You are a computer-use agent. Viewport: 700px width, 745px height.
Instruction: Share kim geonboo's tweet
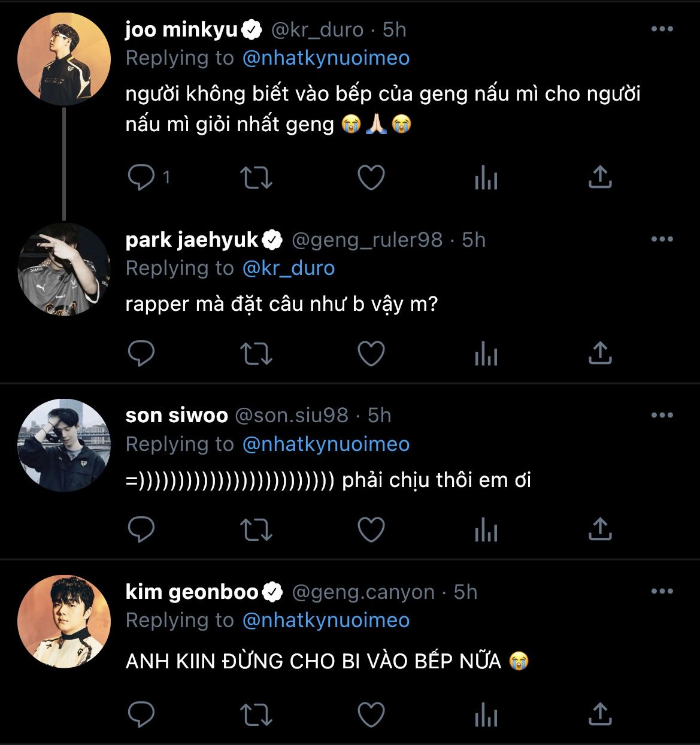599,714
